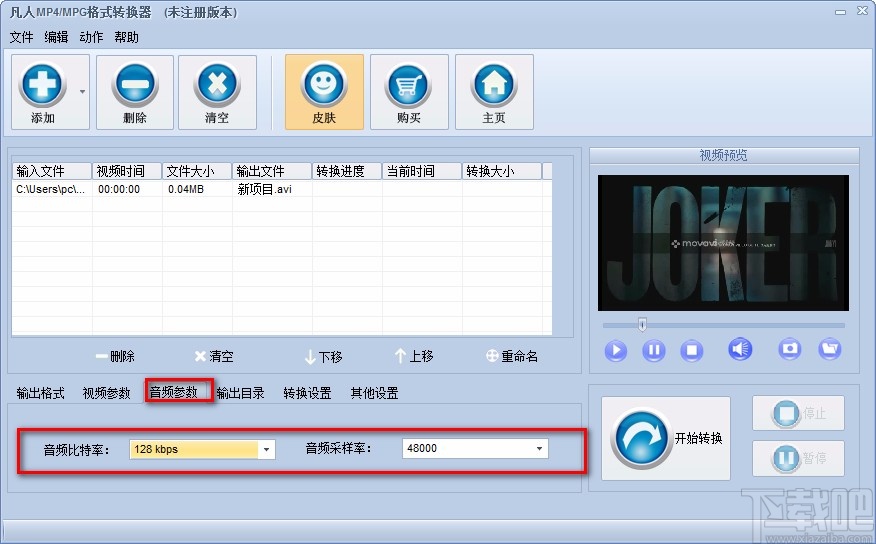Open the 编辑 menu
This screenshot has width=876, height=544.
click(56, 37)
